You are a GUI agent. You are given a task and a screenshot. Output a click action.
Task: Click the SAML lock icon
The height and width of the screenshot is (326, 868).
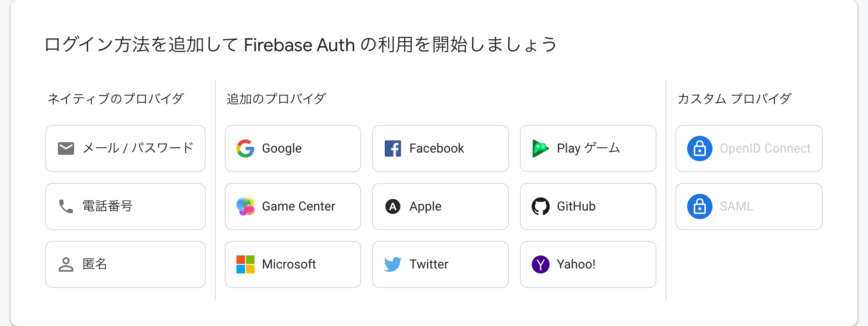(x=699, y=206)
